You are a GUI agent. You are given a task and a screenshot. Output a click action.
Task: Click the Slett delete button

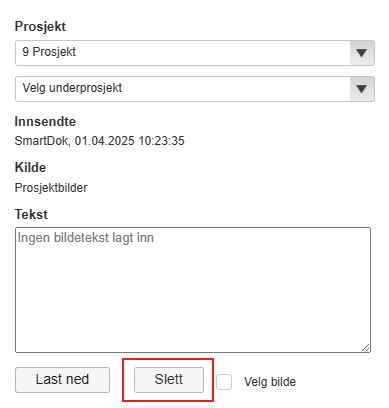[x=169, y=380]
